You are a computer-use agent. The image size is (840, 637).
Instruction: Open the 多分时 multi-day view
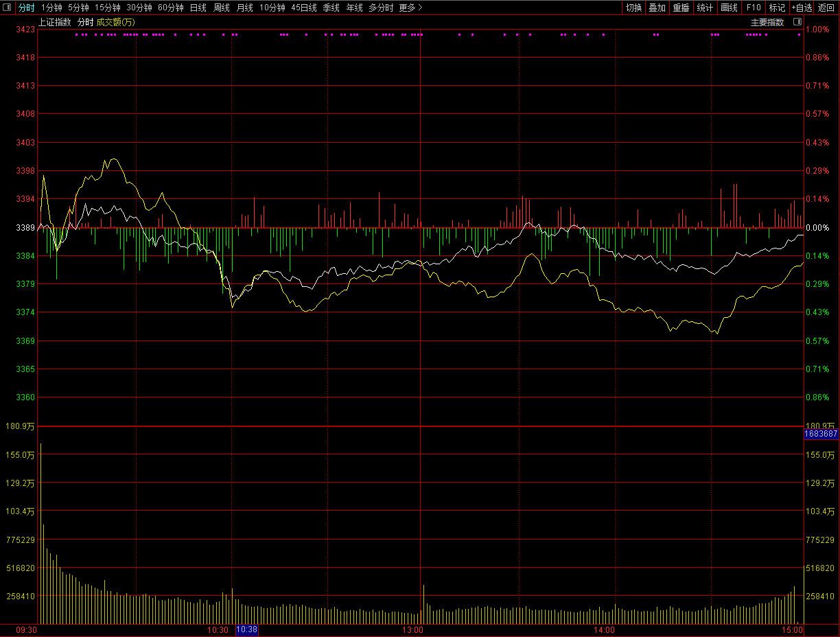click(381, 8)
